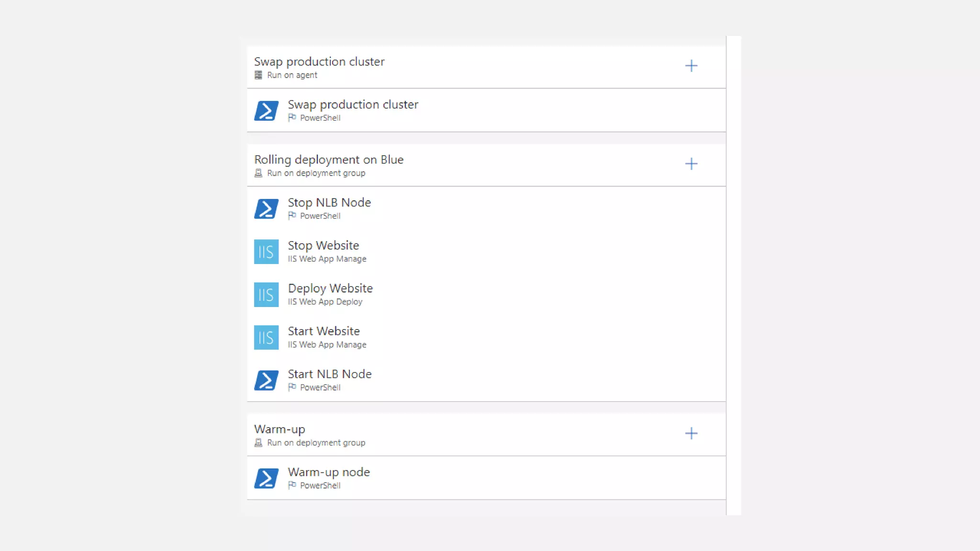
Task: Click plus icon on Rolling deployment on Blue
Action: pos(691,164)
